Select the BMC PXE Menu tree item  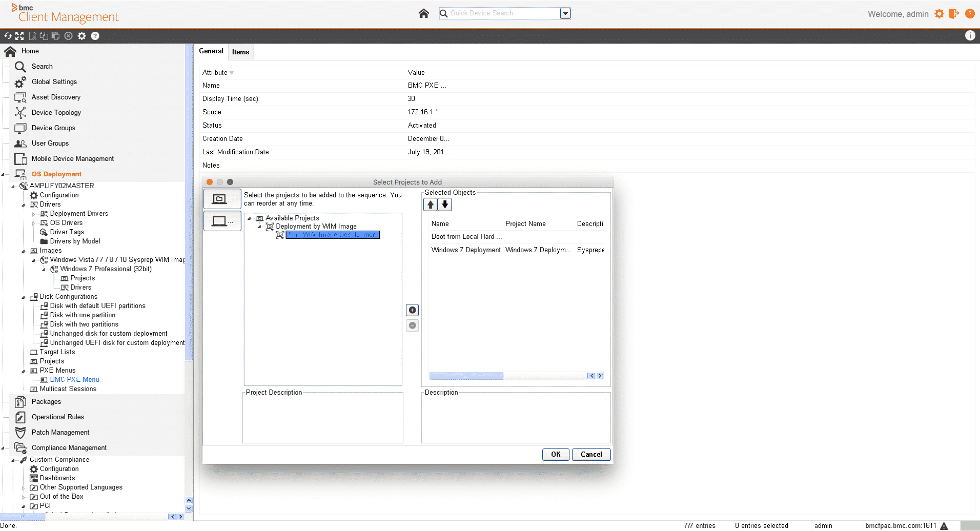point(74,379)
